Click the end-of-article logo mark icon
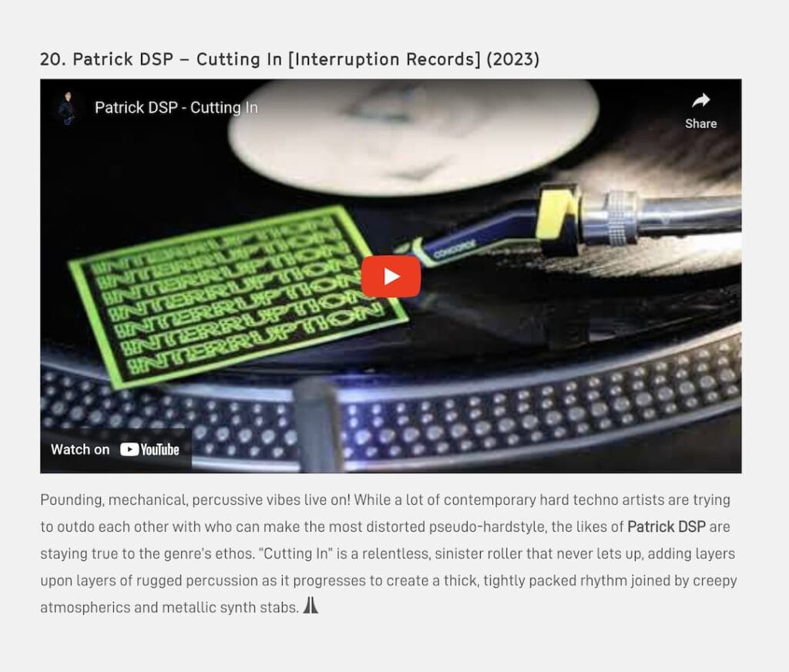Viewport: 789px width, 672px height. click(311, 606)
